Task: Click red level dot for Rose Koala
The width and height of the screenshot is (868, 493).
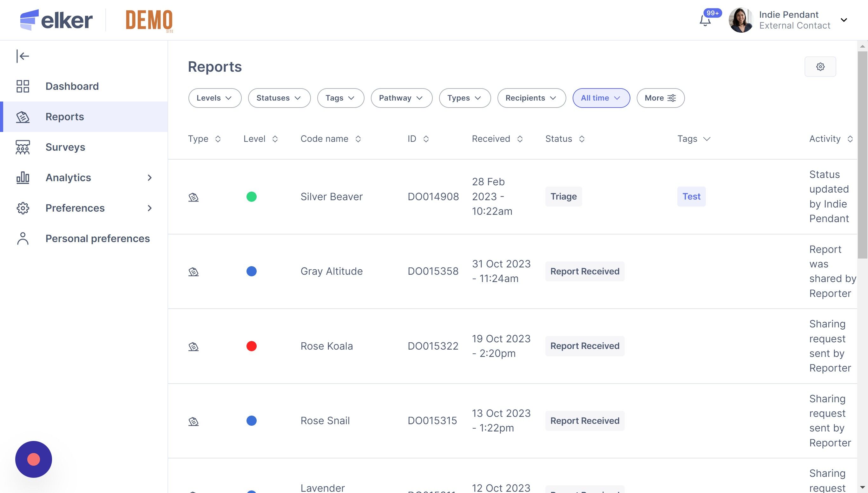Action: [x=251, y=346]
